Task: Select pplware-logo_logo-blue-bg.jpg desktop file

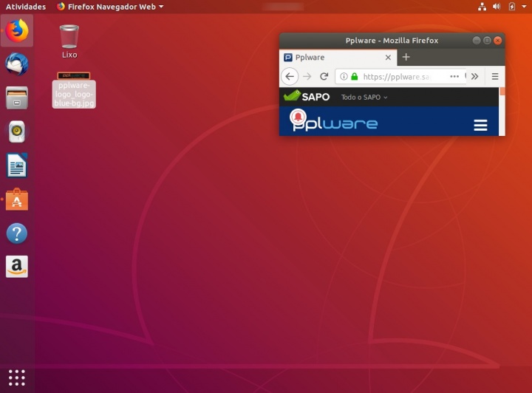Action: pos(74,90)
